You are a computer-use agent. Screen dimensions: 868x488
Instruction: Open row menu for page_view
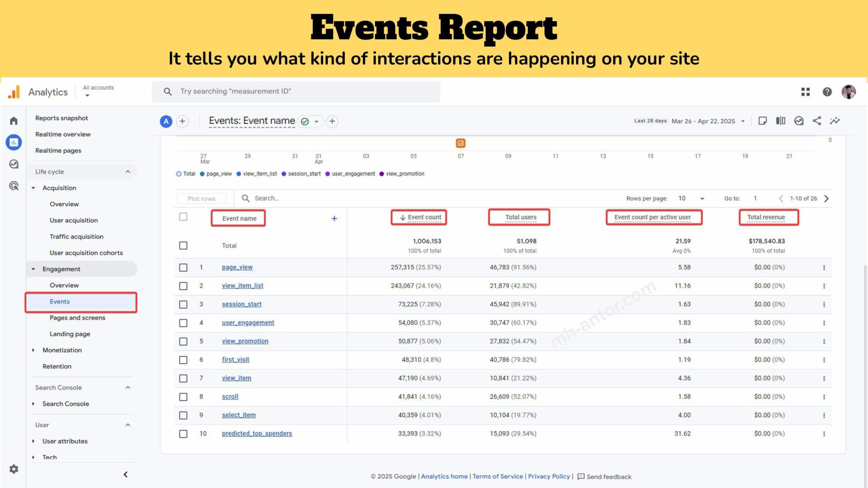(x=824, y=267)
